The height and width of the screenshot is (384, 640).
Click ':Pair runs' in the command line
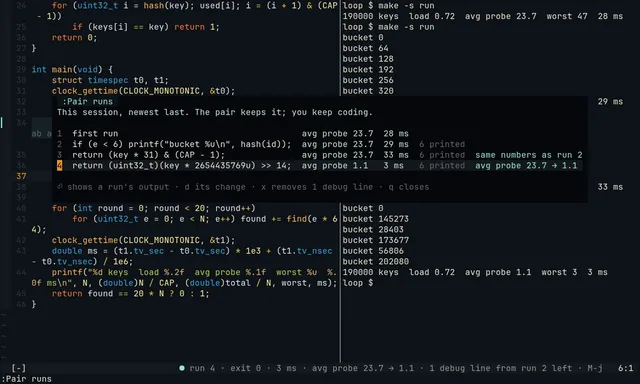pyautogui.click(x=27, y=379)
